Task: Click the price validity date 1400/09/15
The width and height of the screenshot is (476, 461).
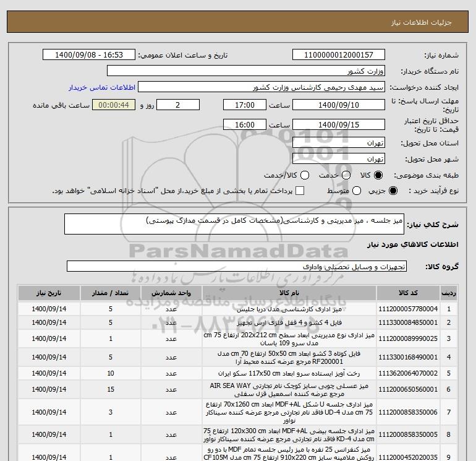Action: pos(339,124)
